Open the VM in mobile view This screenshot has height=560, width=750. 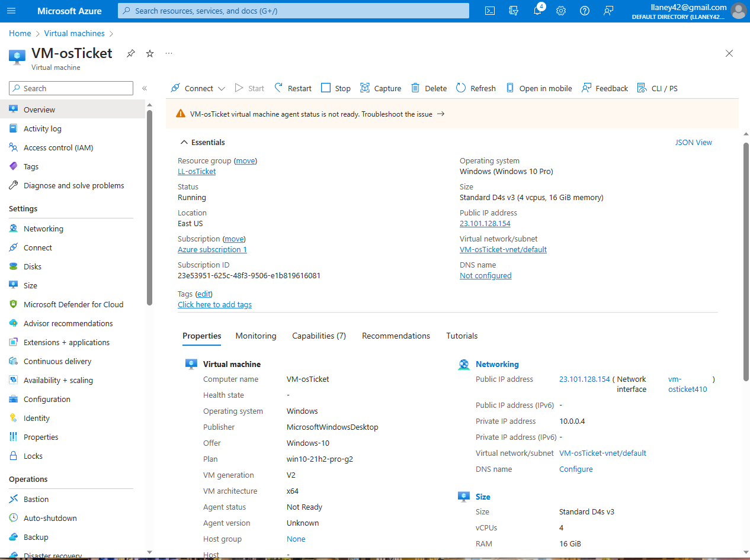[539, 88]
